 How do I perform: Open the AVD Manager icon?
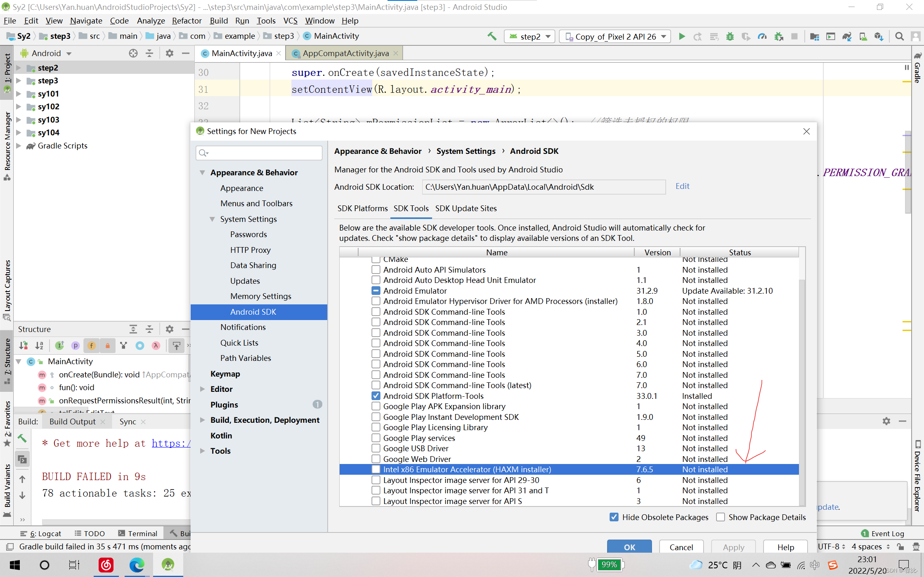coord(863,36)
